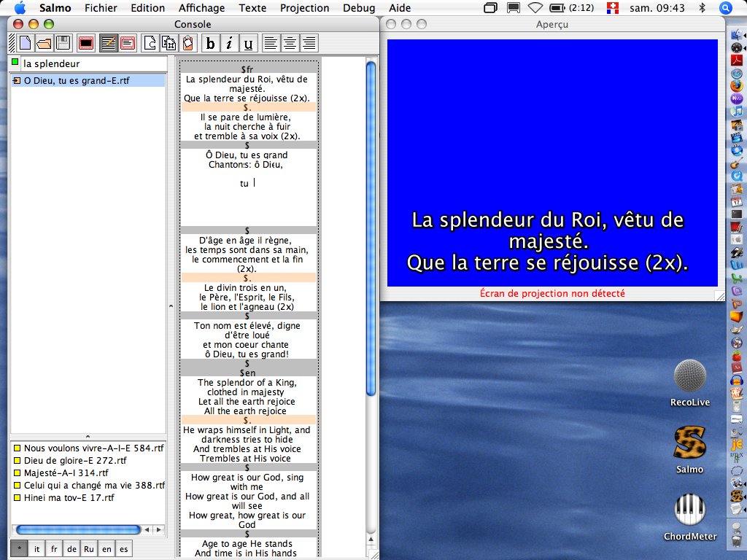Filter by 'en' language button
Viewport: 747px width, 560px height.
coord(107,549)
